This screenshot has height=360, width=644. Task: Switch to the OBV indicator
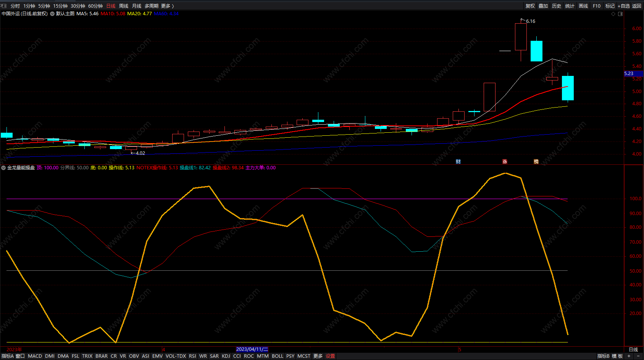[134, 356]
